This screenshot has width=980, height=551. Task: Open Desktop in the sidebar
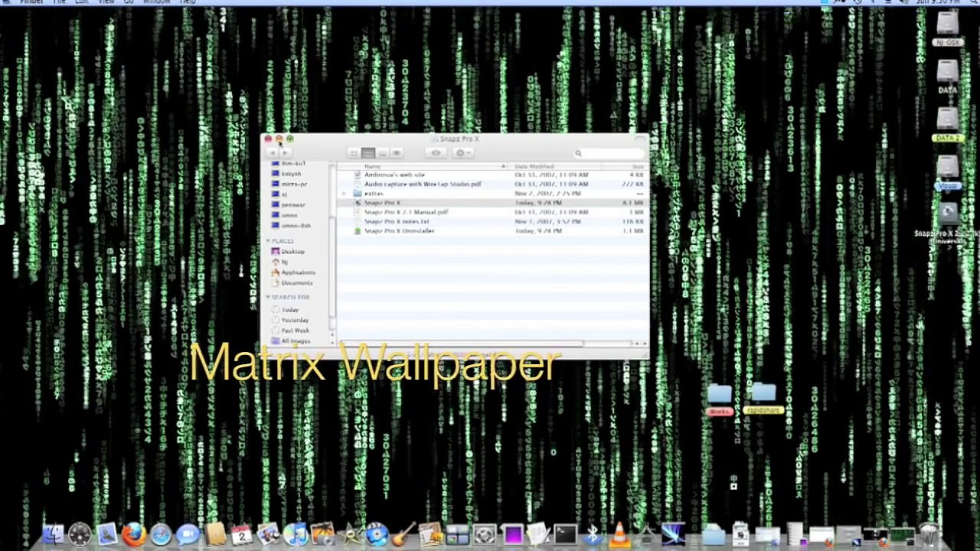coord(288,252)
